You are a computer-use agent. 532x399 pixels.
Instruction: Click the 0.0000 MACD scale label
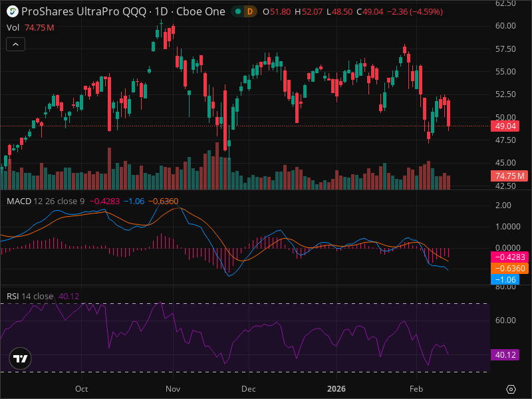click(x=508, y=247)
